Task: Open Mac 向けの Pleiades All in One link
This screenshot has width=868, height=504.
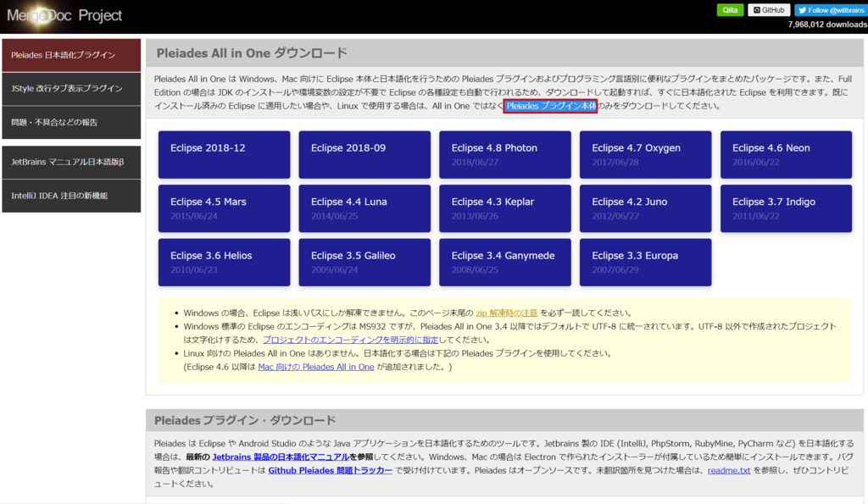Action: pyautogui.click(x=316, y=367)
